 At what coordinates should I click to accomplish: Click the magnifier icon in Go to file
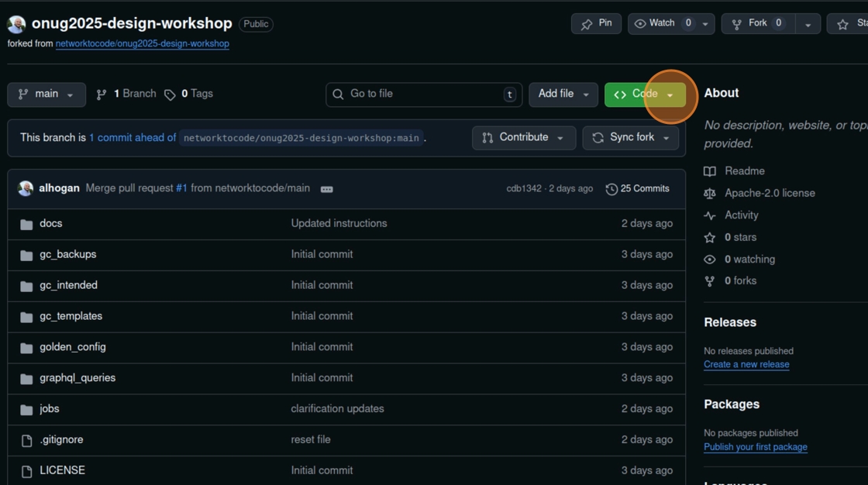(338, 95)
